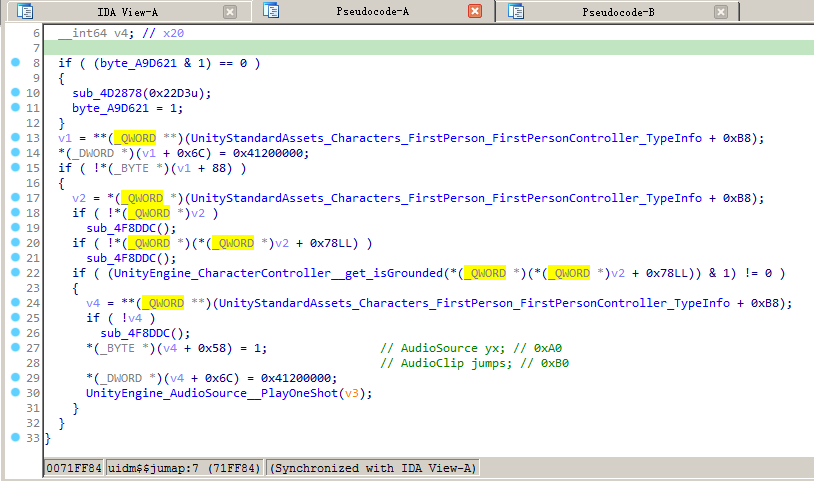The width and height of the screenshot is (814, 481).
Task: Toggle breakpoint dot on line 30
Action: pyautogui.click(x=16, y=392)
